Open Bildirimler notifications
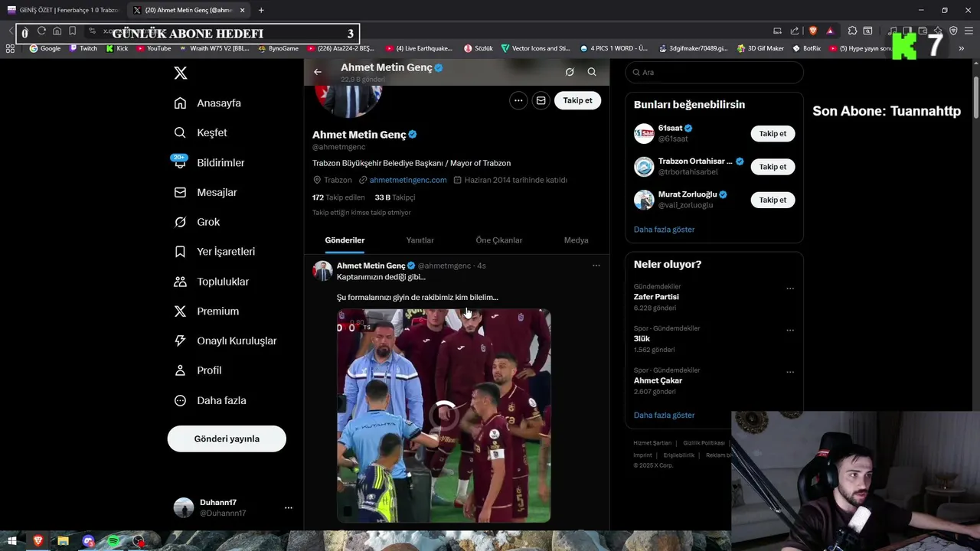Image resolution: width=980 pixels, height=551 pixels. [209, 162]
